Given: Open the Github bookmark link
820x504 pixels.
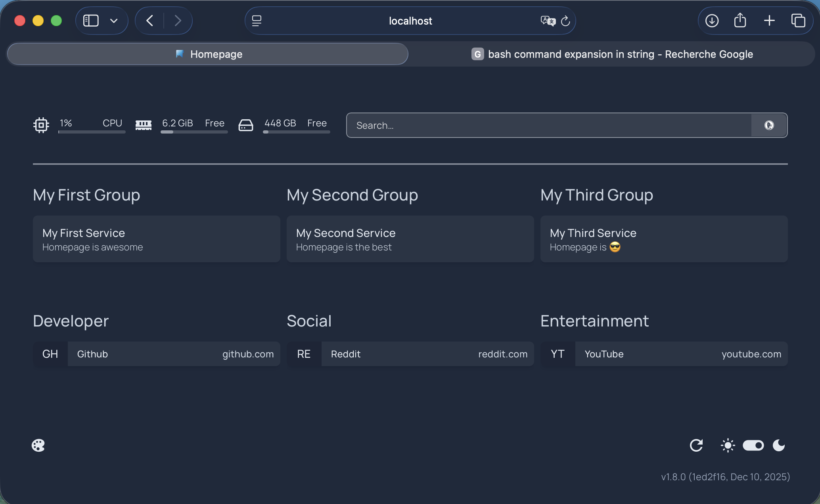Looking at the screenshot, I should click(x=156, y=354).
